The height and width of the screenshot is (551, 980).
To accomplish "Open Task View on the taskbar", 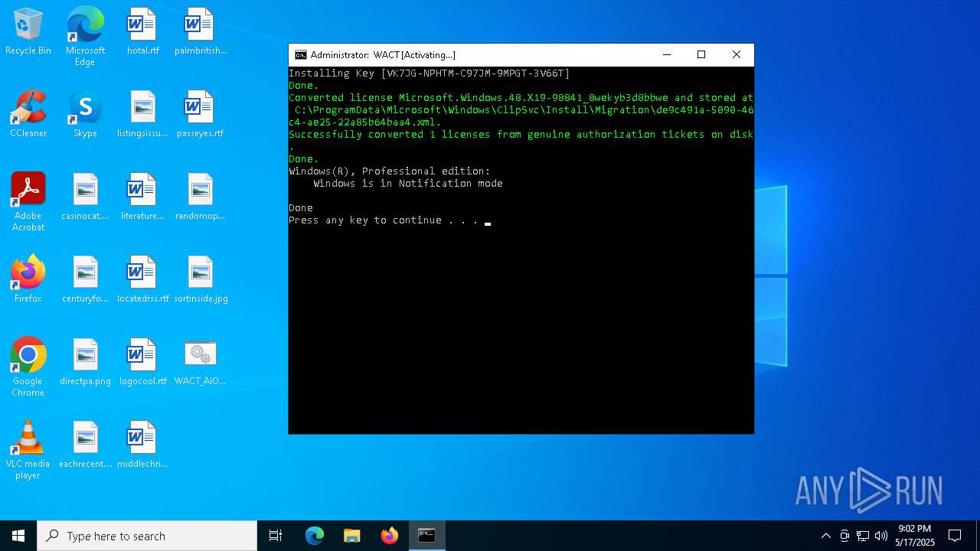I will [276, 536].
